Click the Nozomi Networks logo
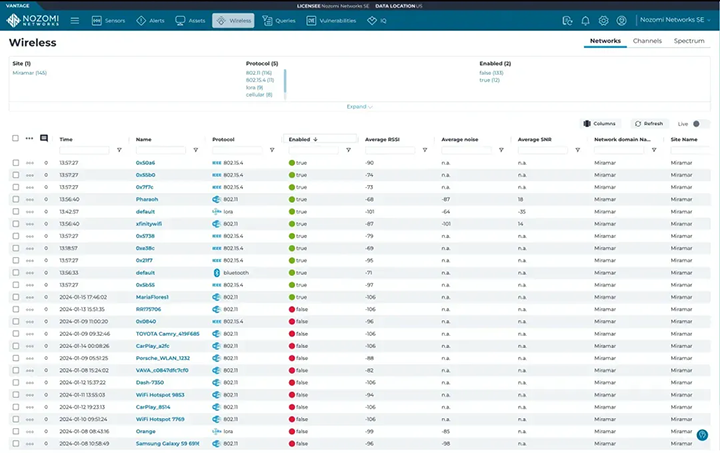This screenshot has height=453, width=720. [x=31, y=20]
